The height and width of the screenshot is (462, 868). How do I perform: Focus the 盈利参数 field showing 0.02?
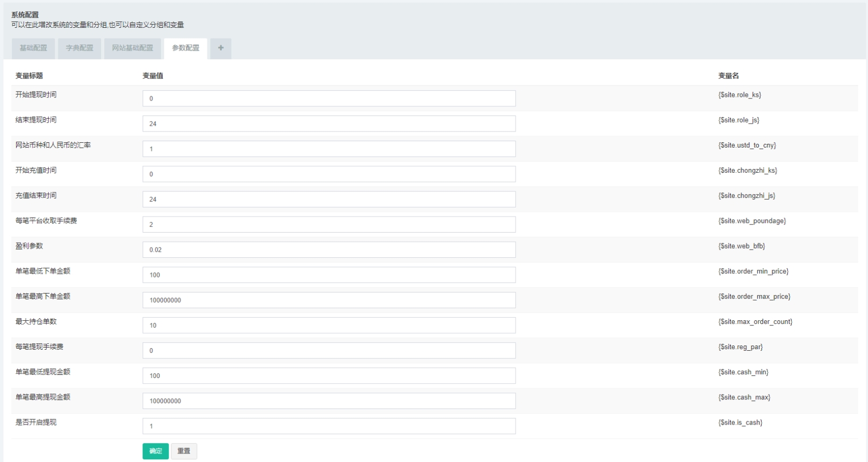click(x=329, y=250)
